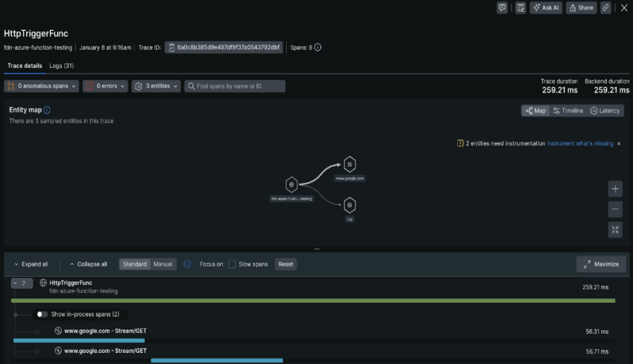Click the Share button
The height and width of the screenshot is (364, 633).
pos(582,8)
